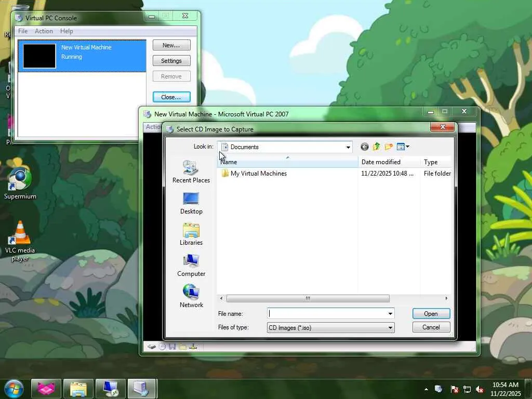The height and width of the screenshot is (399, 532).
Task: Switch to Virtual PC Console taskbar button
Action: pyautogui.click(x=111, y=389)
